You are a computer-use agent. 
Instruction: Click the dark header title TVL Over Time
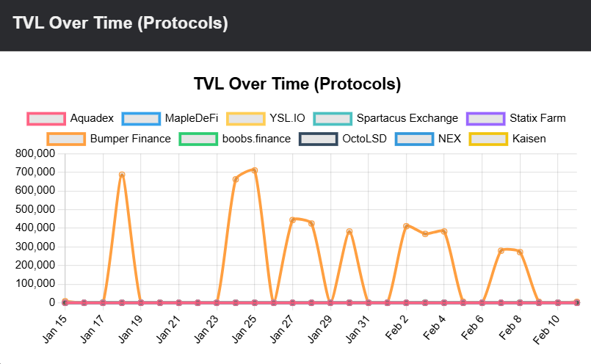coord(120,23)
